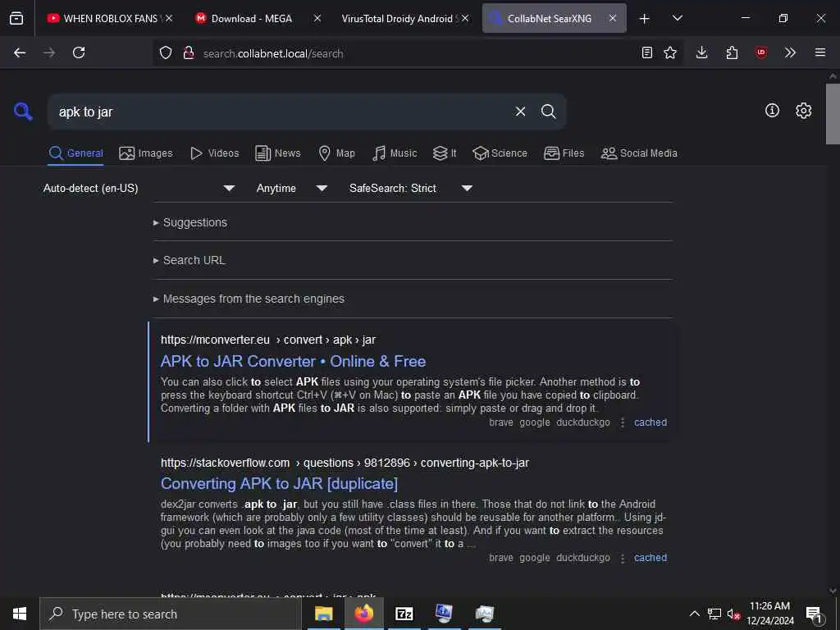Open the Auto-detect (en-US) language dropdown
The image size is (840, 630).
139,188
